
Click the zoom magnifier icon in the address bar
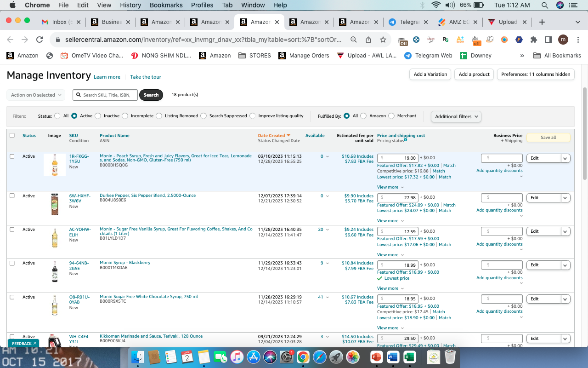click(x=354, y=40)
